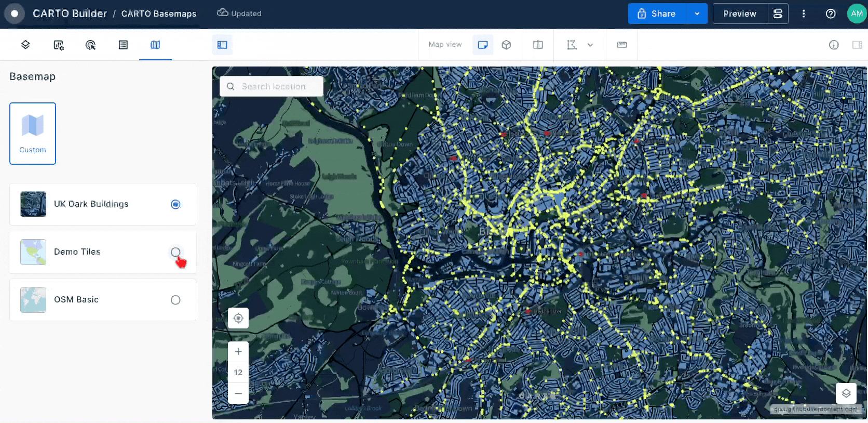Select the UK Dark Buildings radio button
The image size is (868, 423).
(x=175, y=204)
